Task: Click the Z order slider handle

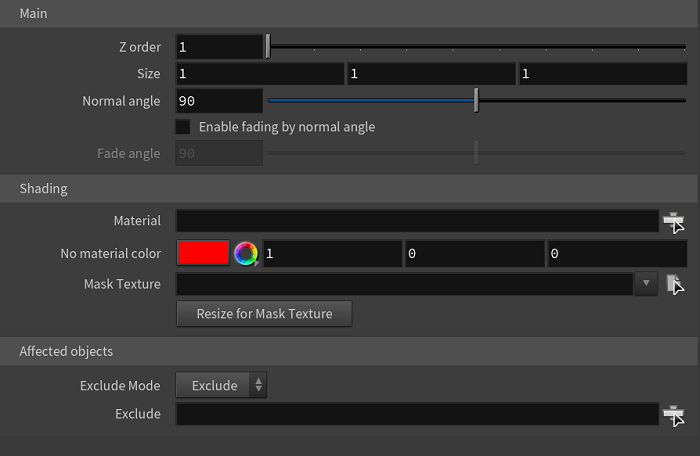Action: click(x=268, y=46)
